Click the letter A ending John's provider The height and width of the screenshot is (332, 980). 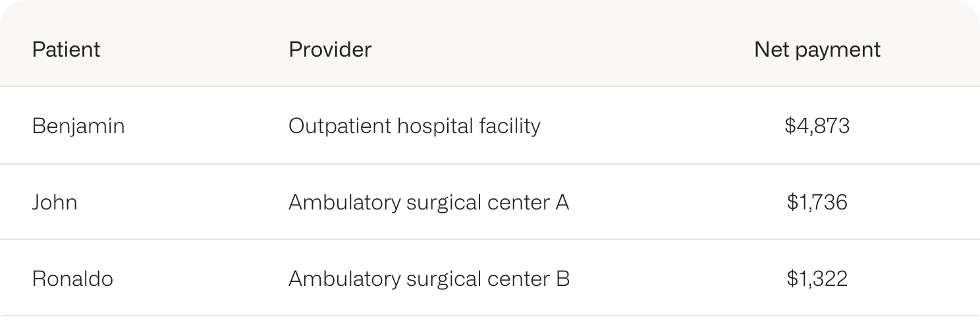click(x=562, y=202)
